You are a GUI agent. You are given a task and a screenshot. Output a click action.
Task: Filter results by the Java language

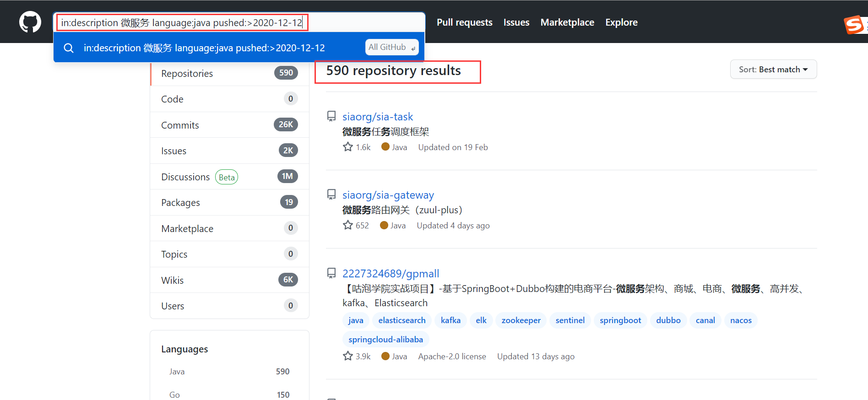(229, 372)
